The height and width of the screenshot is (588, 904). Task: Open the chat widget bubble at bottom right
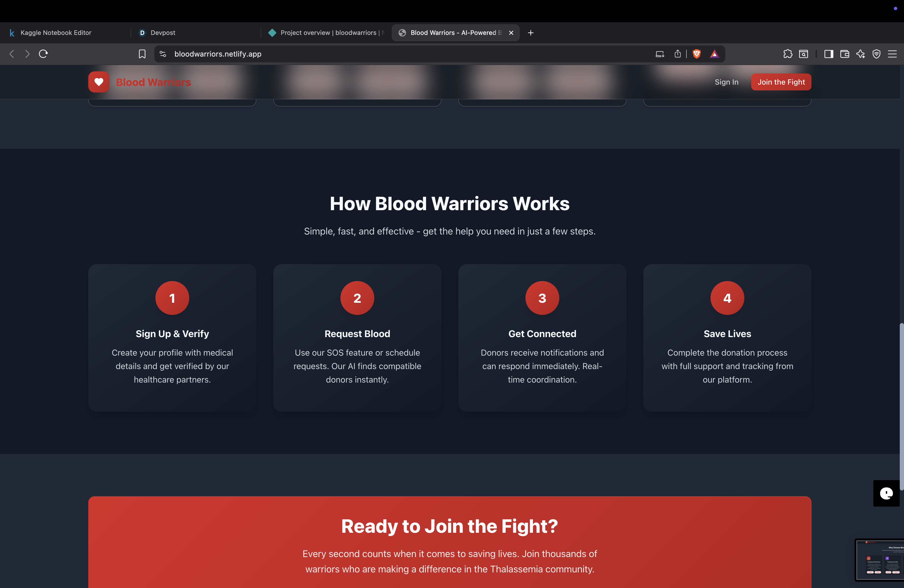886,493
